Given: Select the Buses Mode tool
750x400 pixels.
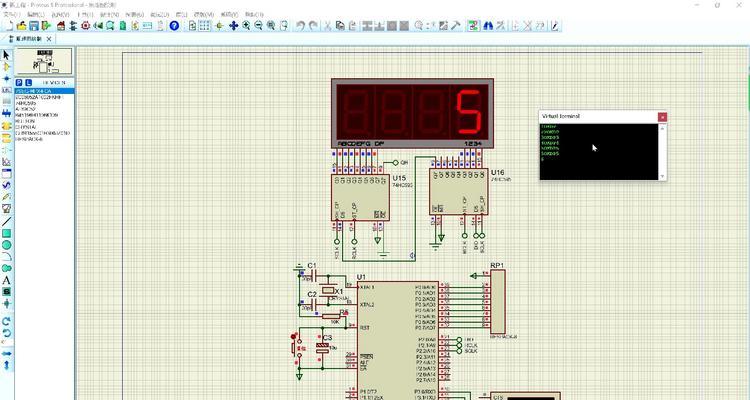Looking at the screenshot, I should pyautogui.click(x=6, y=113).
